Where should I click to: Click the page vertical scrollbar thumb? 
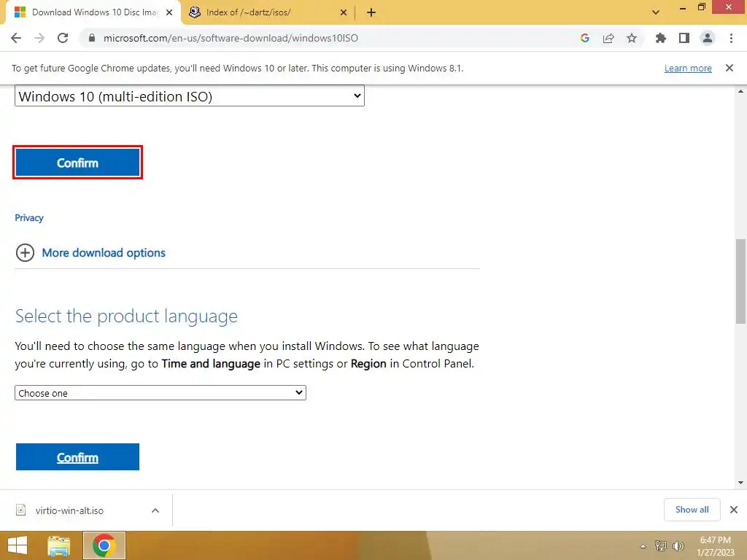pos(741,281)
